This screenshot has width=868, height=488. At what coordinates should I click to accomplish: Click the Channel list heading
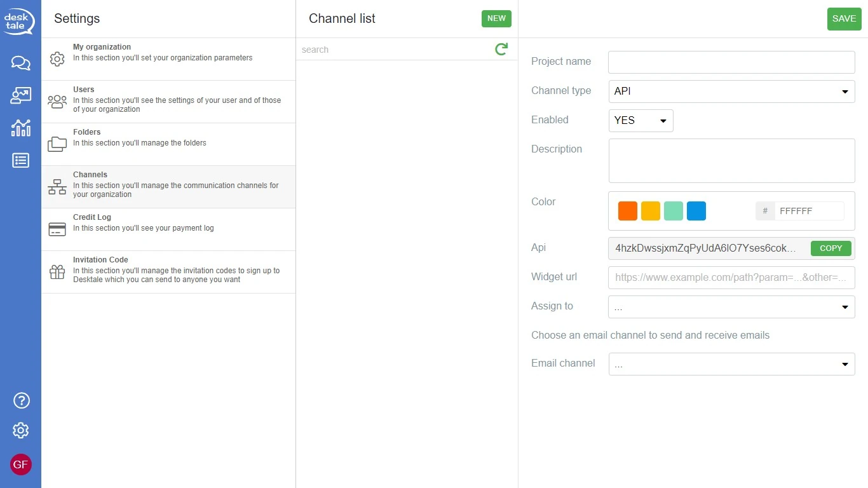click(x=342, y=18)
